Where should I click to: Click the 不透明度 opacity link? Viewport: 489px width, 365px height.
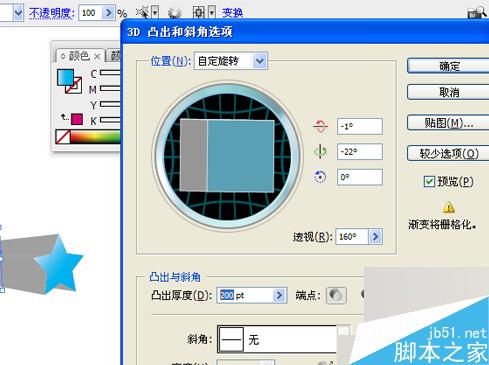click(51, 13)
